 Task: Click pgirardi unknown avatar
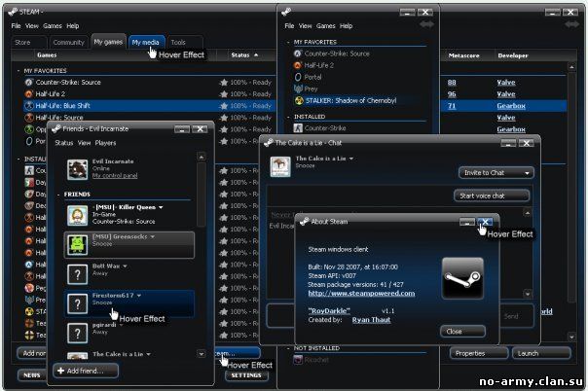(x=77, y=333)
